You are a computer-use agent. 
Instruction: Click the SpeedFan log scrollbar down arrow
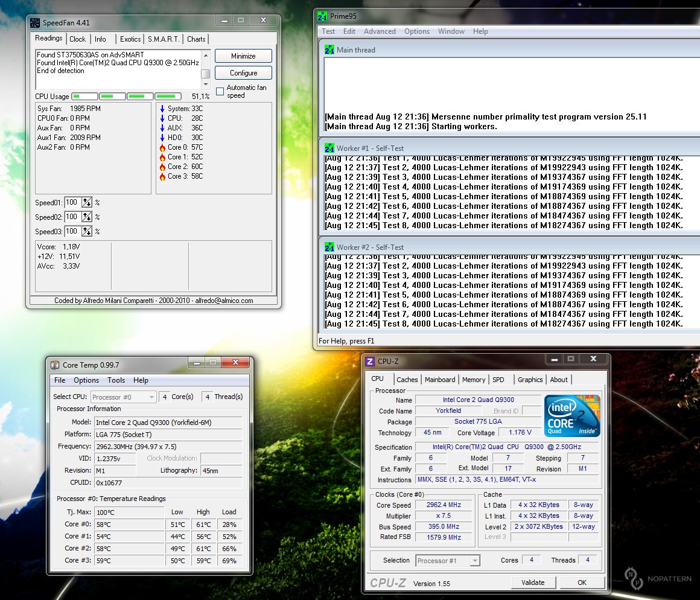(205, 85)
